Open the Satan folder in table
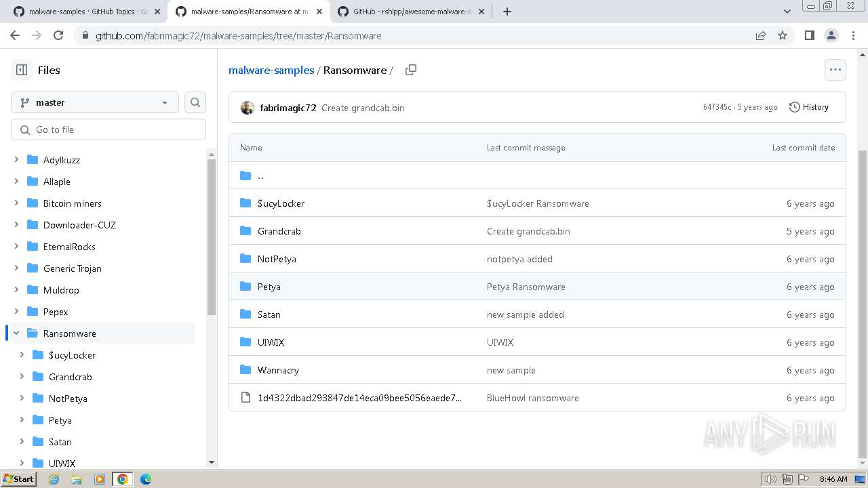The width and height of the screenshot is (868, 488). pos(269,314)
